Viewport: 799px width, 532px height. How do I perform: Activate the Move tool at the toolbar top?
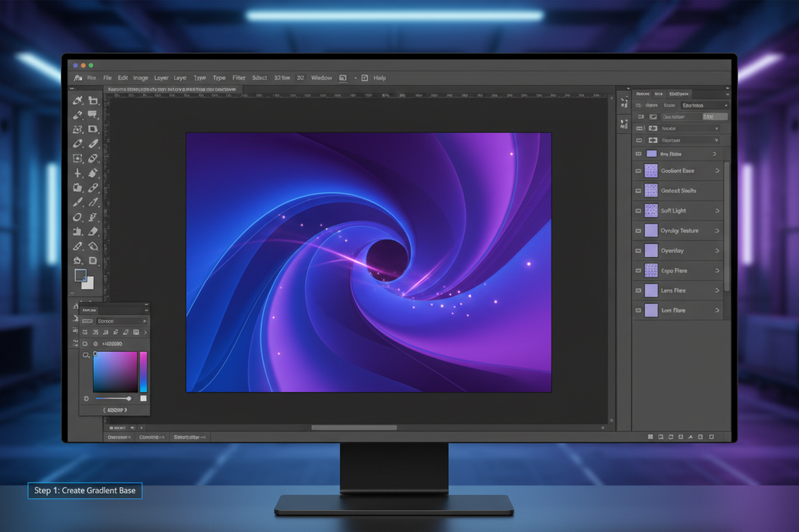point(78,100)
